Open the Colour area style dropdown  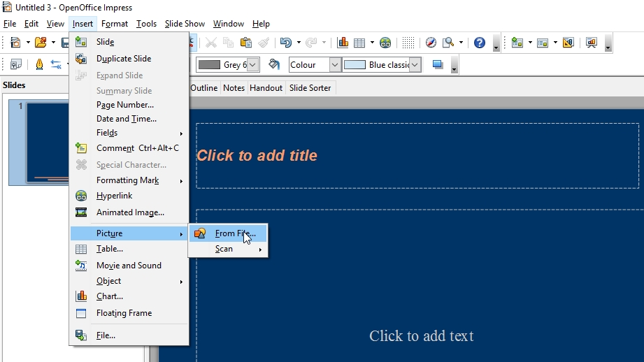[x=335, y=65]
